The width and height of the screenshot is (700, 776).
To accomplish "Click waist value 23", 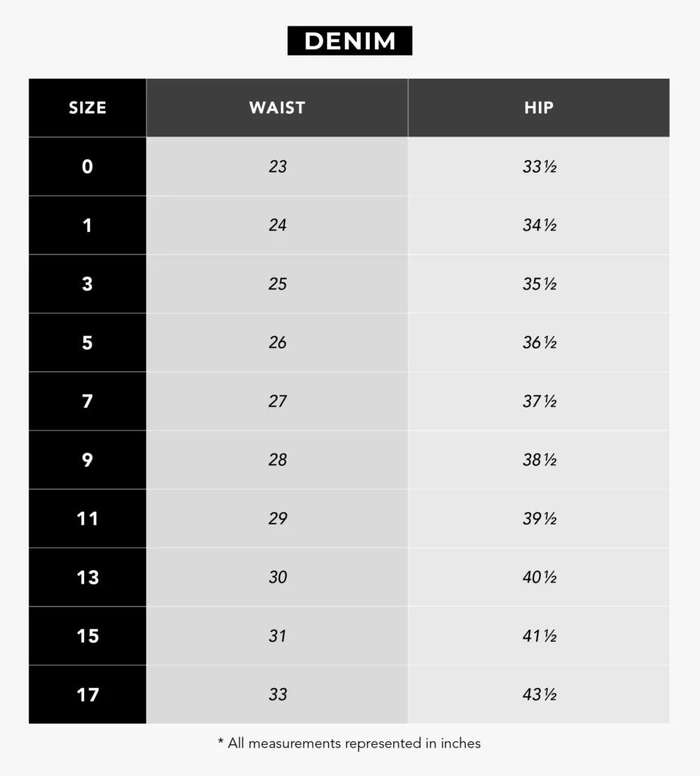I will point(277,167).
